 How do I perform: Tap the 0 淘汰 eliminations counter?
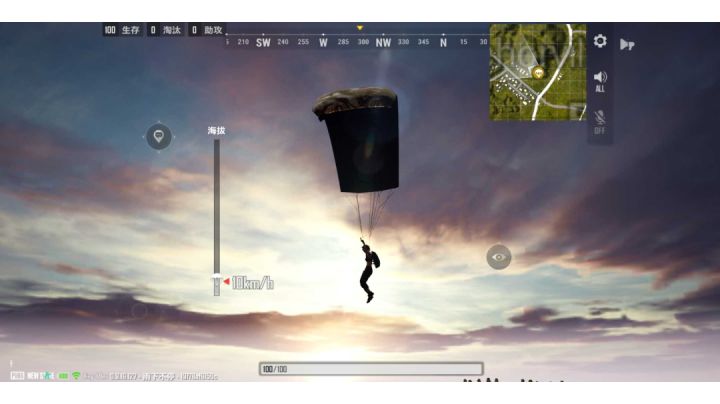(x=165, y=30)
